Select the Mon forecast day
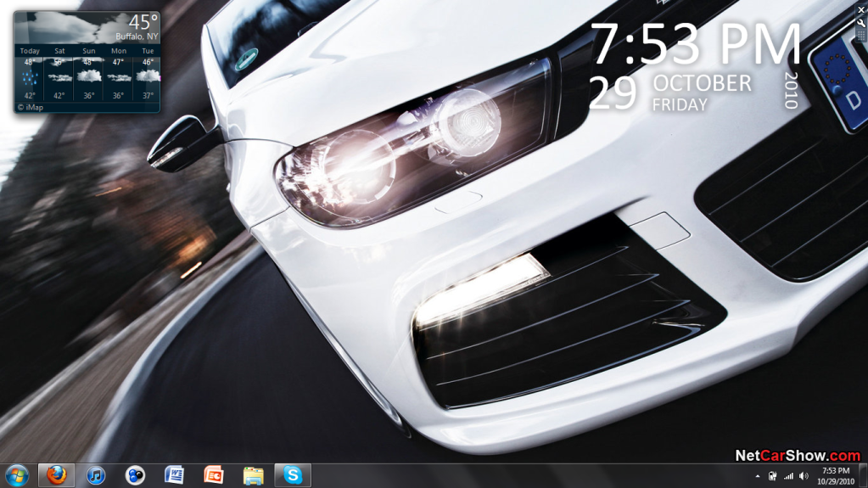Screen dimensions: 868x488 coord(119,72)
